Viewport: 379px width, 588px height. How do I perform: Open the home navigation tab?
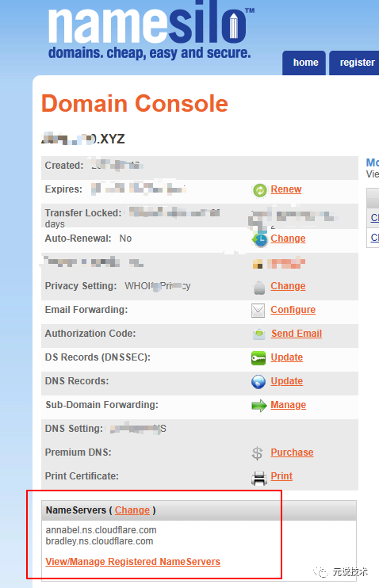(x=304, y=63)
